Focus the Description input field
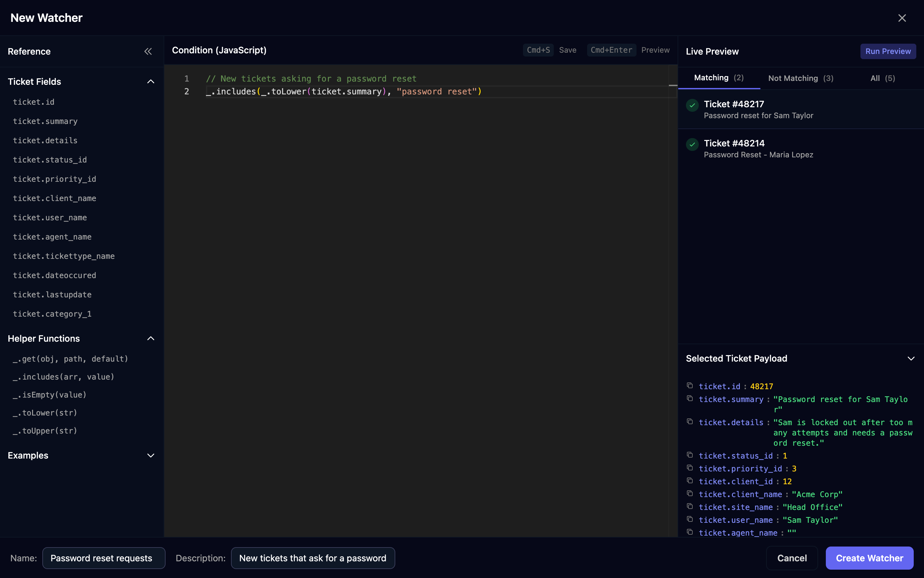The width and height of the screenshot is (924, 578). (313, 558)
